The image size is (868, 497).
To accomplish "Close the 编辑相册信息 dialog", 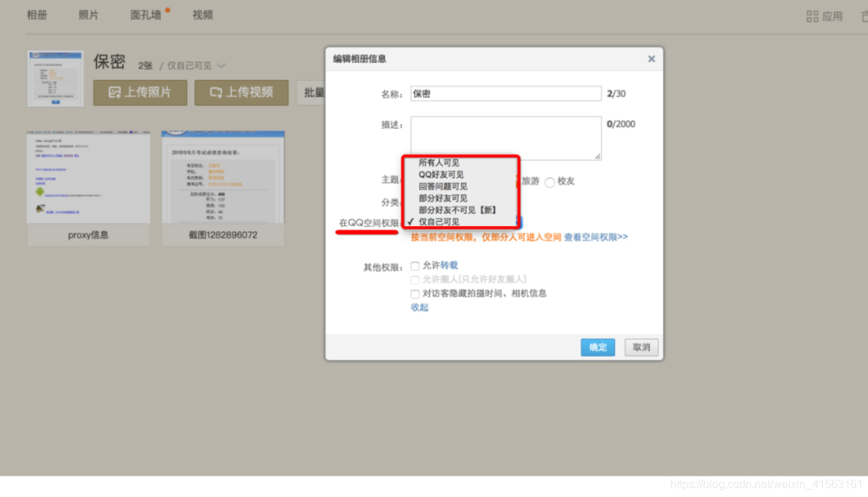I will coord(651,59).
